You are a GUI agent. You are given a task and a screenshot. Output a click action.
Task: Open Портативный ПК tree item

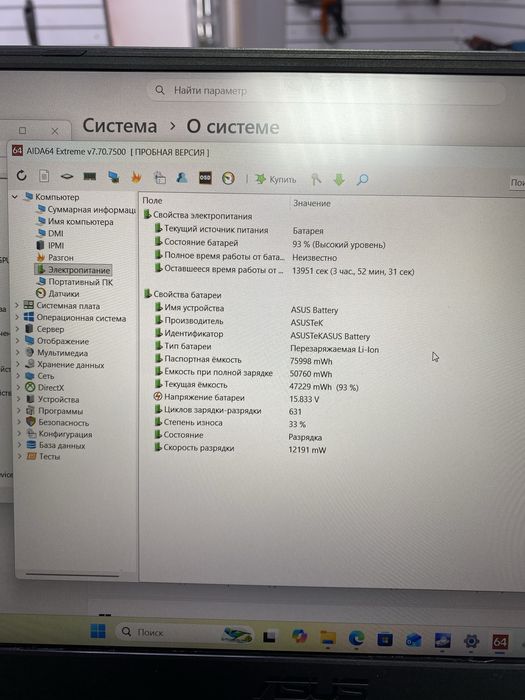[x=75, y=282]
